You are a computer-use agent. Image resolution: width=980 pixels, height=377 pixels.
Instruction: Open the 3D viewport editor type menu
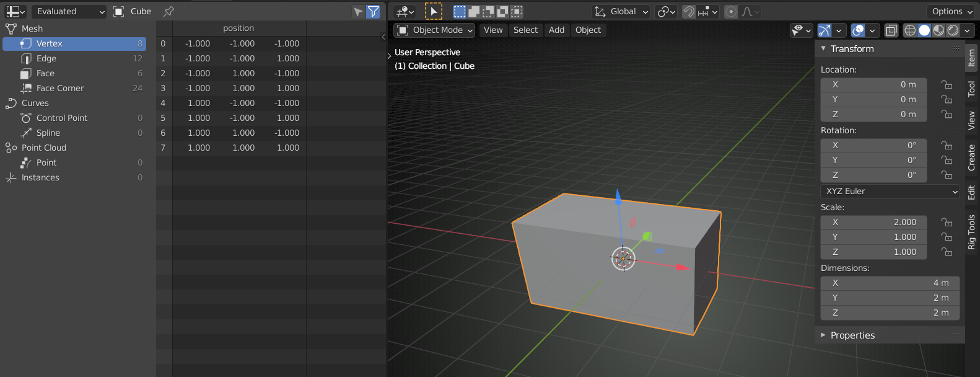point(405,12)
